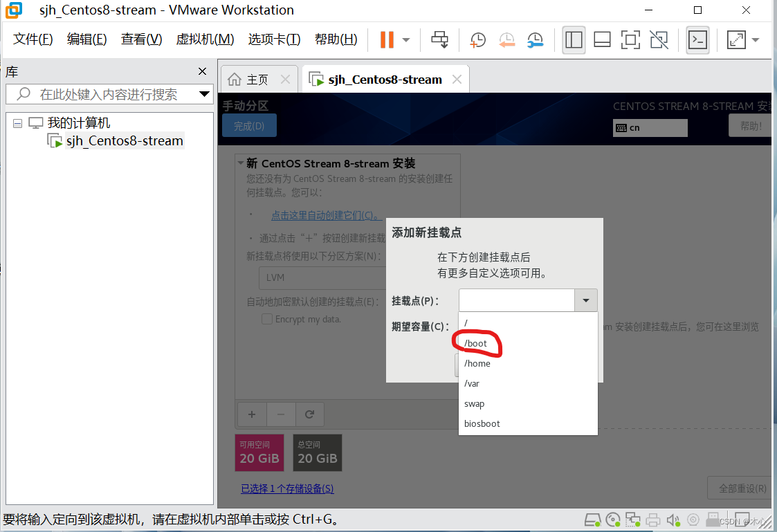Click the sound card status bar icon
This screenshot has width=777, height=532.
(x=673, y=520)
